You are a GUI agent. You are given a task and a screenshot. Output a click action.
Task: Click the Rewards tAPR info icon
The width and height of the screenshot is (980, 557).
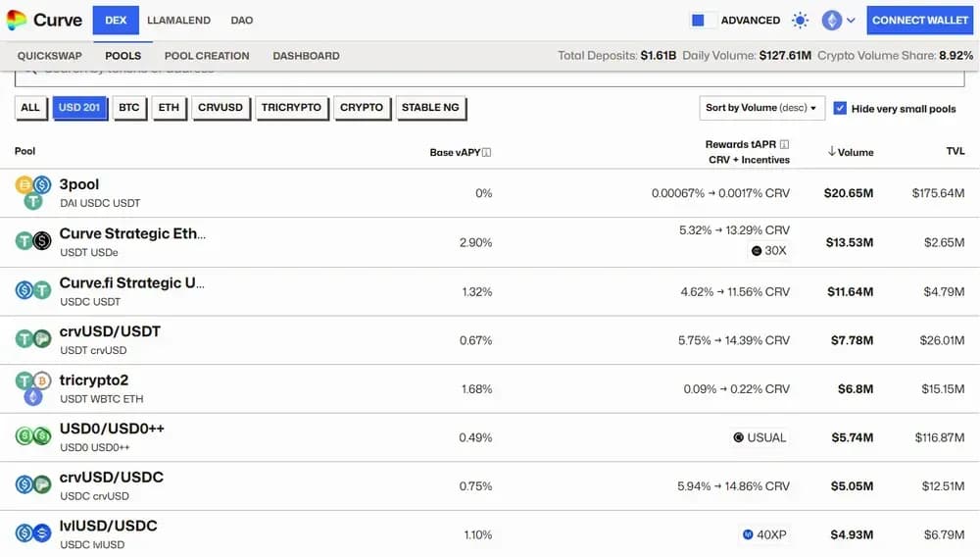click(x=784, y=144)
